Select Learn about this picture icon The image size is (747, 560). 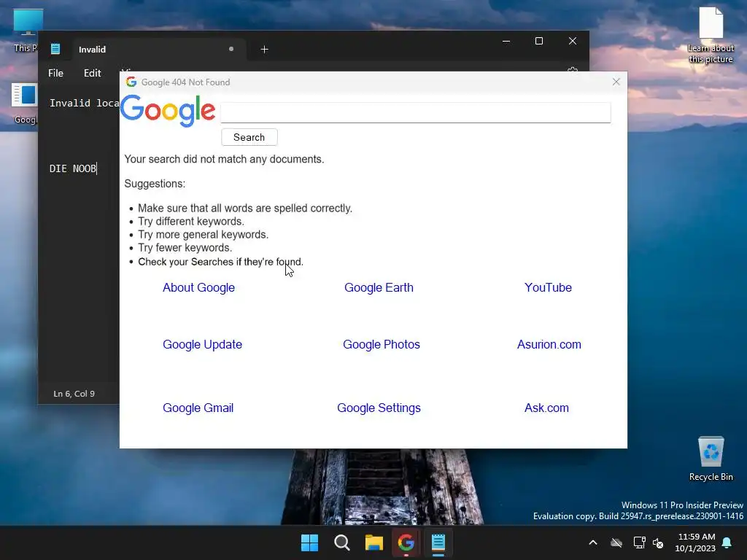click(x=711, y=36)
